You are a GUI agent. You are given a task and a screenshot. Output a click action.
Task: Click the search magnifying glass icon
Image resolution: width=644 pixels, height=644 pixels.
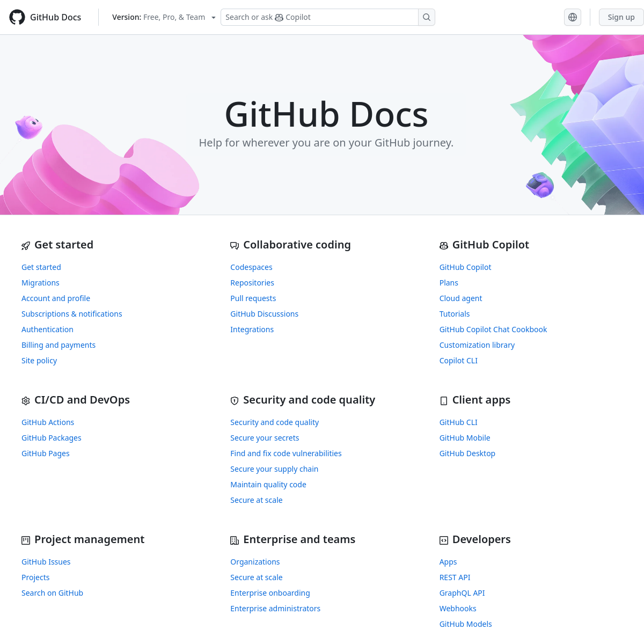pyautogui.click(x=426, y=17)
